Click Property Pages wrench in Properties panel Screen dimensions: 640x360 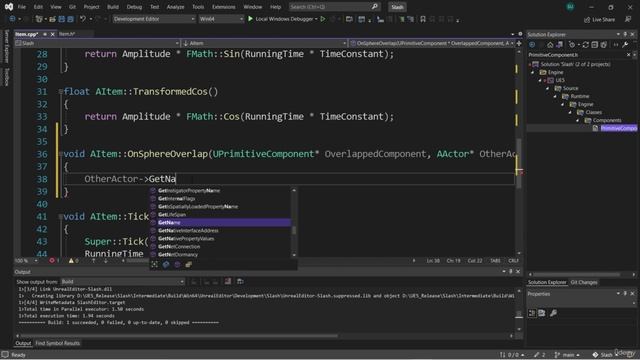tap(553, 313)
